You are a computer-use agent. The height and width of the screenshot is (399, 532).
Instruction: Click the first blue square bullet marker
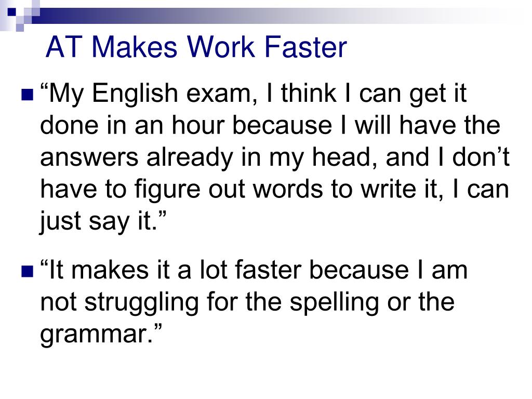tap(27, 95)
